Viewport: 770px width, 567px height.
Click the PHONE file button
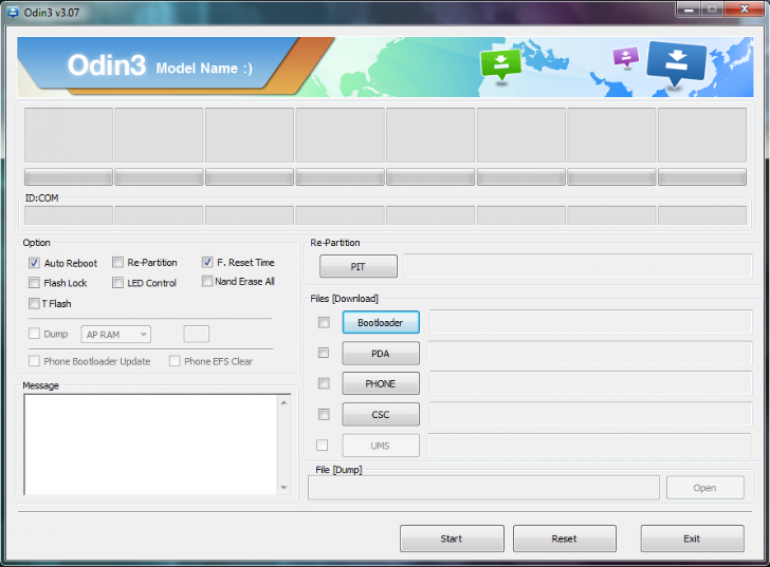381,383
